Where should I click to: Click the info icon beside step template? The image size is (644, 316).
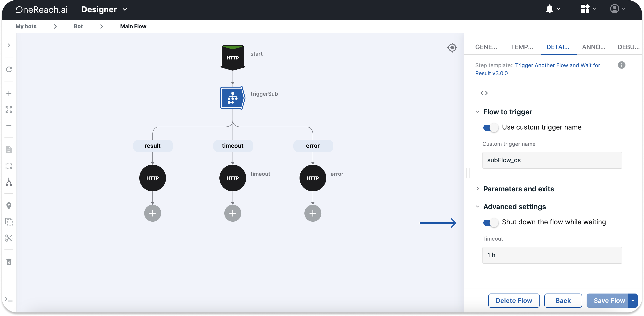click(622, 65)
